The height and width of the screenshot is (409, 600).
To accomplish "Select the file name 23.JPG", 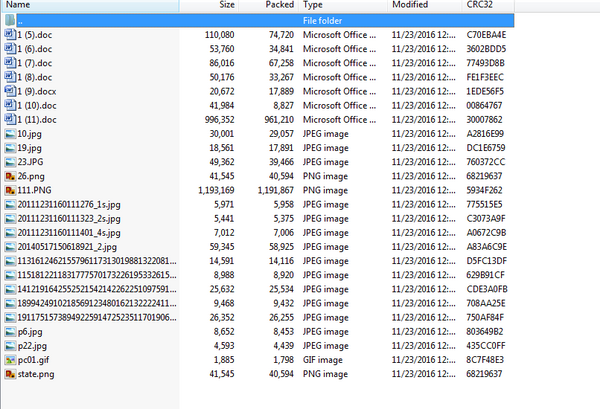I will point(30,162).
